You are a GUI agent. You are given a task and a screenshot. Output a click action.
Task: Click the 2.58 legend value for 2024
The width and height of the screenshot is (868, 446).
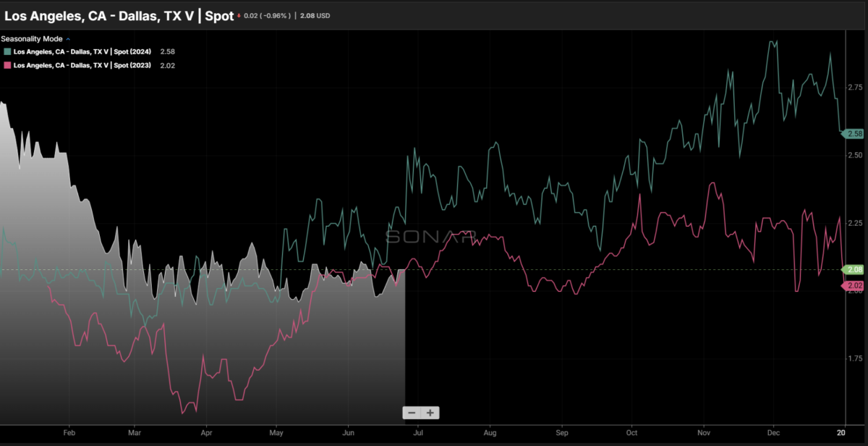tap(167, 52)
